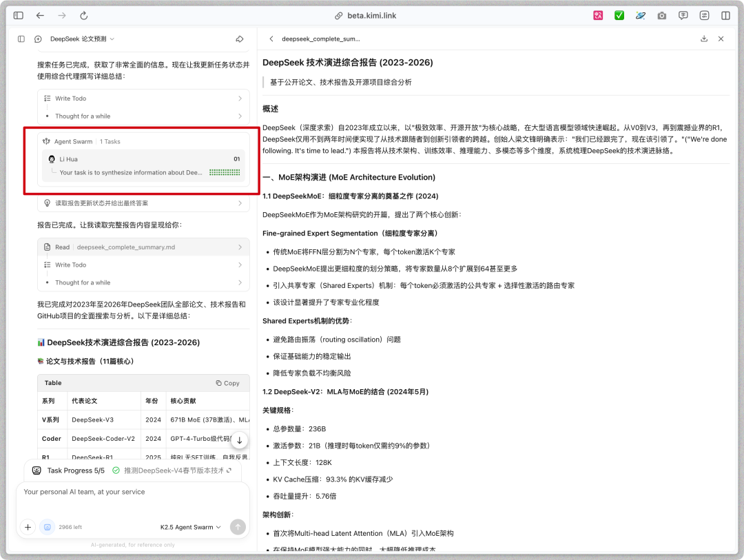Open the sliders settings extension icon
This screenshot has width=744, height=560.
(704, 15)
